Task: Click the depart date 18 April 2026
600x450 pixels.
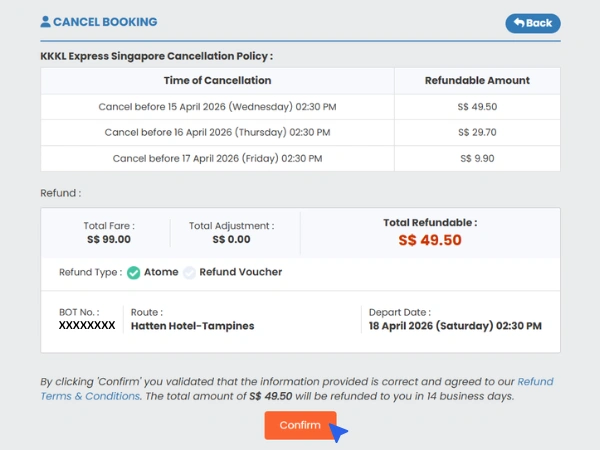Action: 455,326
